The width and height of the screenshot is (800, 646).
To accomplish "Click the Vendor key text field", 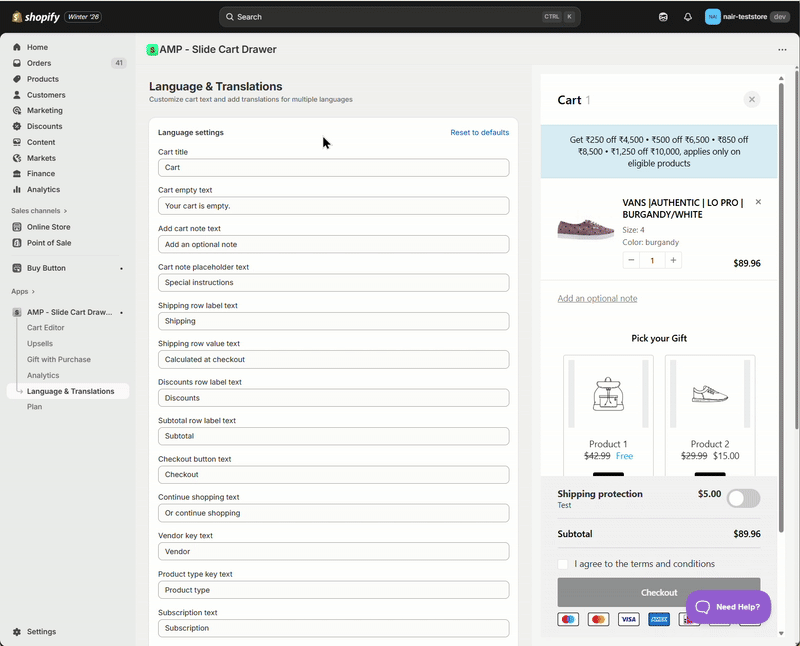I will coord(333,551).
